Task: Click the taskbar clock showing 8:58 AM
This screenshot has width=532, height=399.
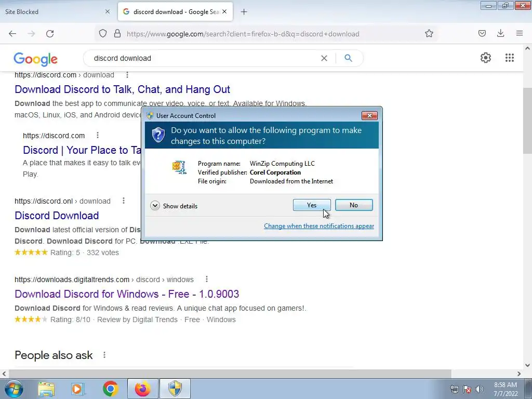Action: (506, 389)
